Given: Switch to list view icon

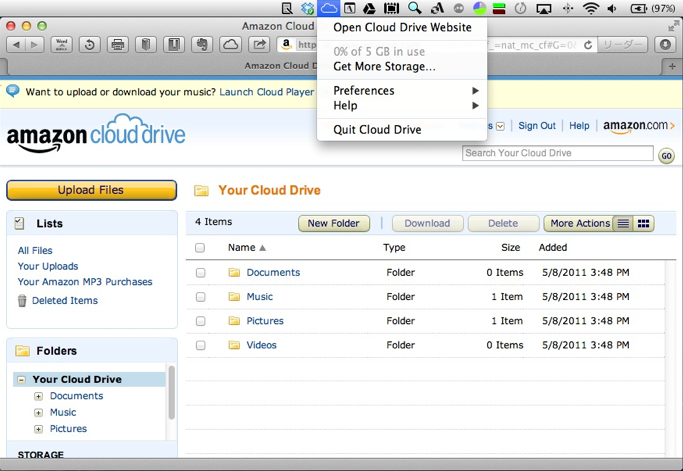Looking at the screenshot, I should coord(623,224).
